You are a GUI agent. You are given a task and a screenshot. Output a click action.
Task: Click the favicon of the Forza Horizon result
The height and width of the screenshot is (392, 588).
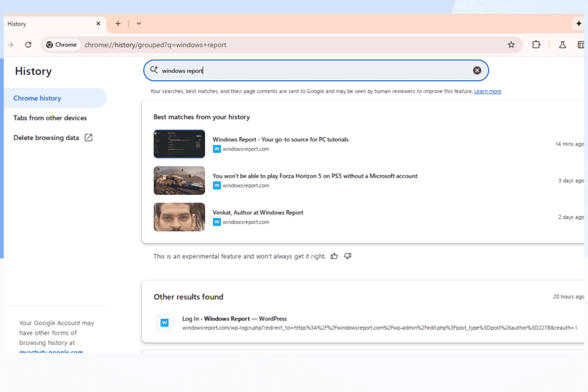[x=217, y=186]
